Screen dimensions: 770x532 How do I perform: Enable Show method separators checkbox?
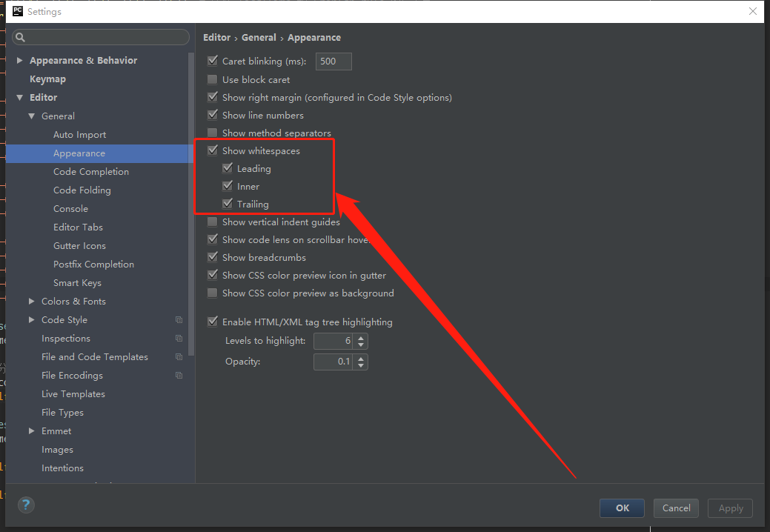tap(213, 133)
